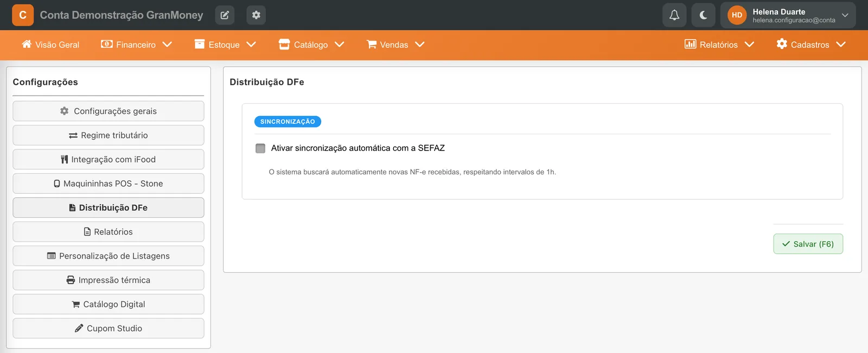Open Vendas menu
868x353 pixels.
(395, 45)
